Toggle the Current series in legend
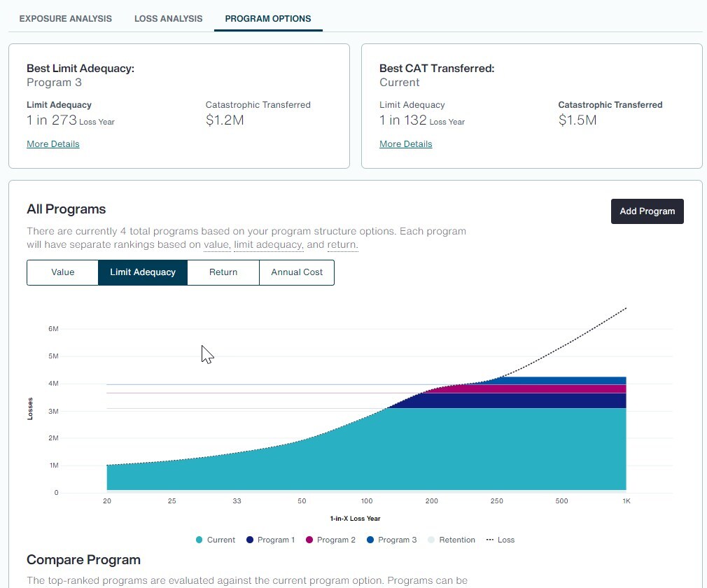The height and width of the screenshot is (588, 707). 216,540
